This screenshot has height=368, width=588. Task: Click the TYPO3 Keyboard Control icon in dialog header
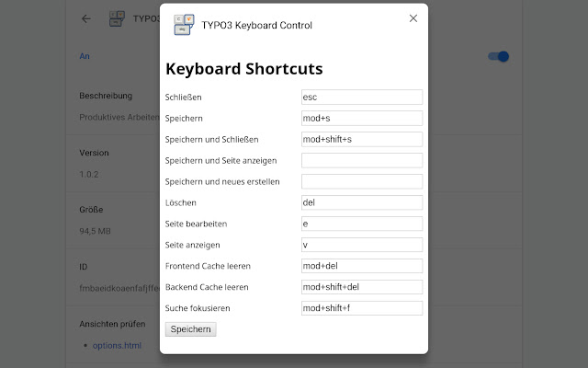184,25
